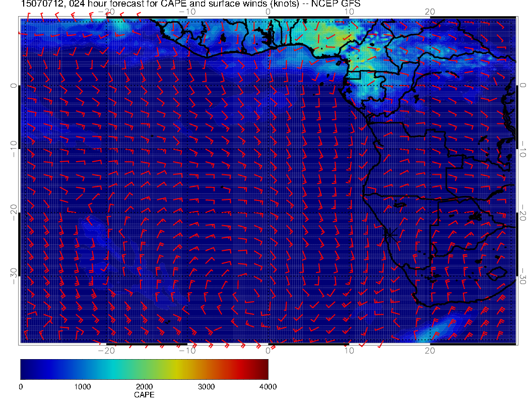Click the 10 longitude label on bottom axis
The width and height of the screenshot is (532, 411).
click(x=349, y=350)
